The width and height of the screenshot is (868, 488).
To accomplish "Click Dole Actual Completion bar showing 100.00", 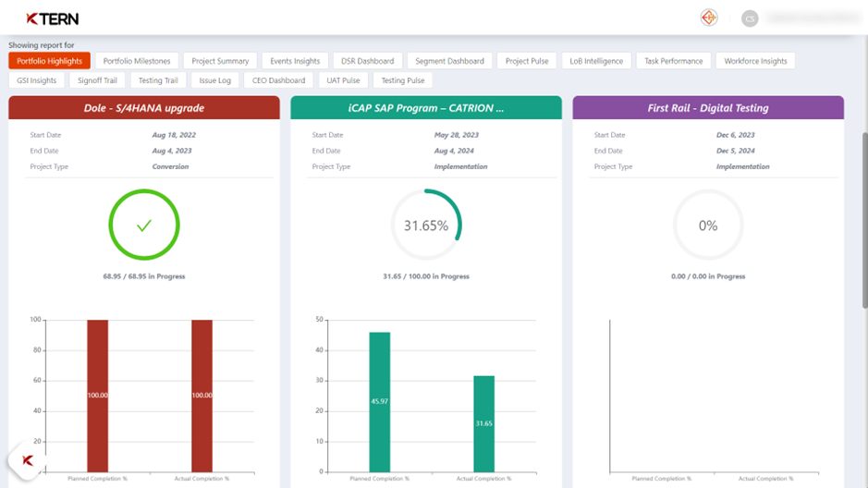I will tap(202, 396).
